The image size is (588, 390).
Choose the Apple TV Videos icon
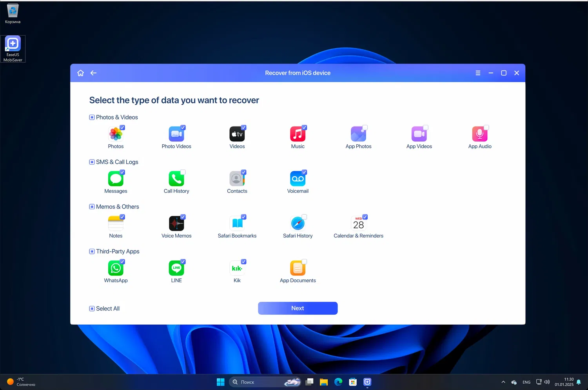click(x=237, y=134)
